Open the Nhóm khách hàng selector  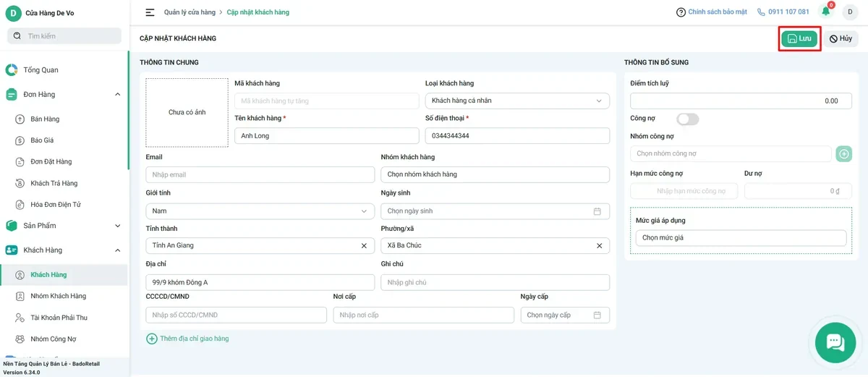(495, 174)
